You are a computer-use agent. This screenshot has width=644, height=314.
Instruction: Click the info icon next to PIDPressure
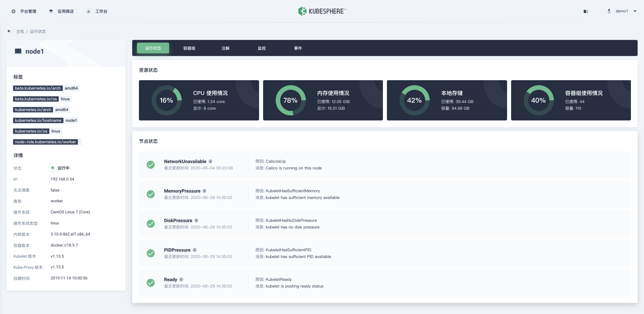point(194,250)
